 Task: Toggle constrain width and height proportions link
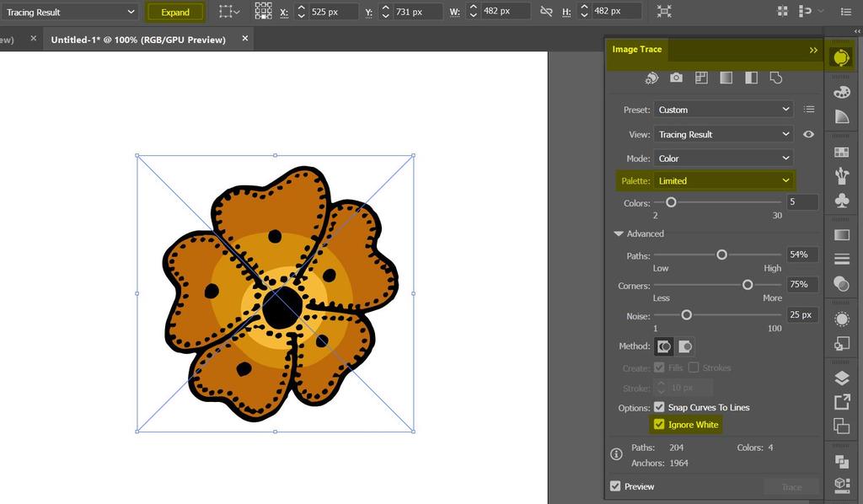pyautogui.click(x=546, y=11)
